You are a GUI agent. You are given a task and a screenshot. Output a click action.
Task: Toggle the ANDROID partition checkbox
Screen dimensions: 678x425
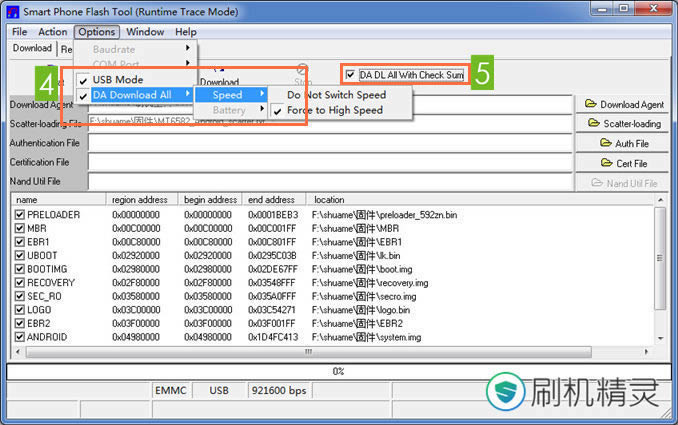click(x=19, y=337)
